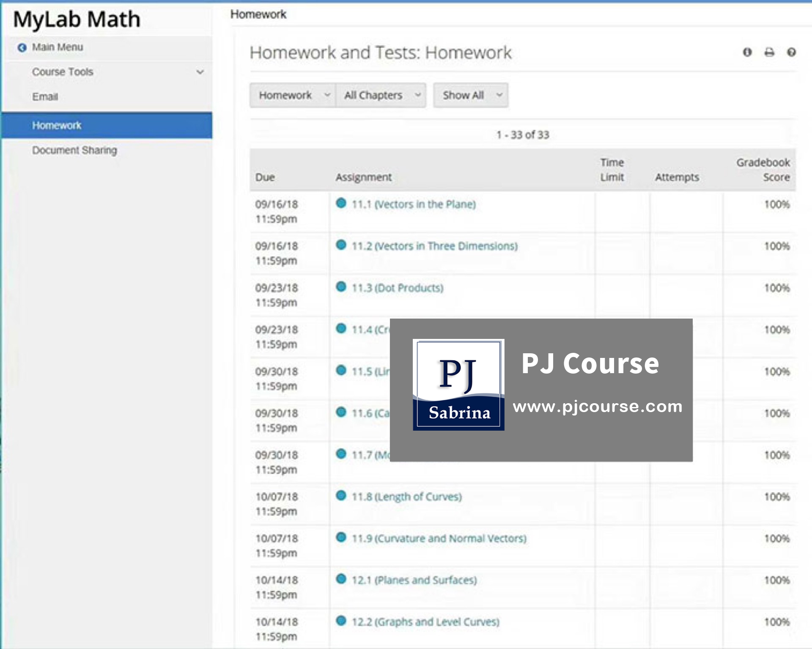Screen dimensions: 812x649
Task: Click the blue dot beside 11.6 assignment
Action: 341,412
